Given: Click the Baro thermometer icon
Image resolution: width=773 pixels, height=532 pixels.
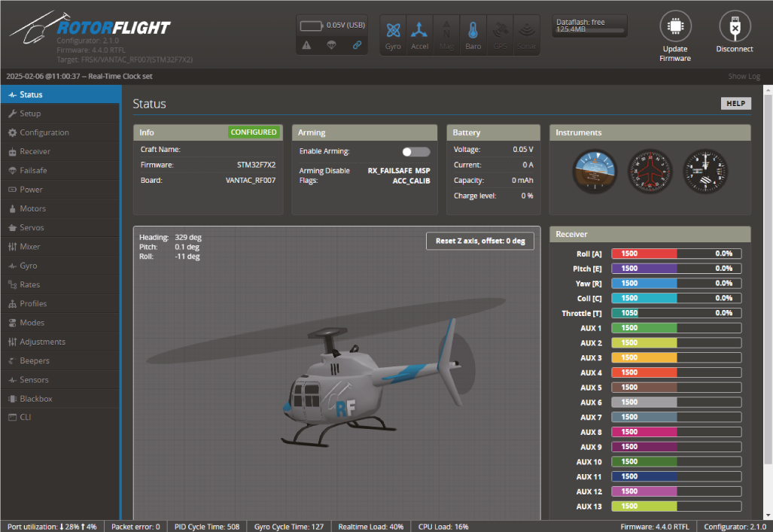Looking at the screenshot, I should click(x=473, y=32).
